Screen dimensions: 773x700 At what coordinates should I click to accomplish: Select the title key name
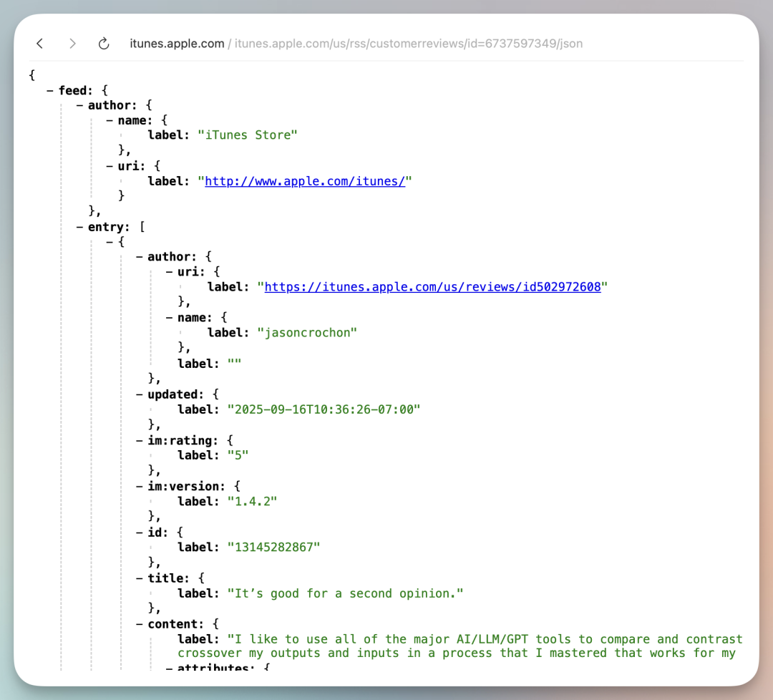tap(168, 578)
